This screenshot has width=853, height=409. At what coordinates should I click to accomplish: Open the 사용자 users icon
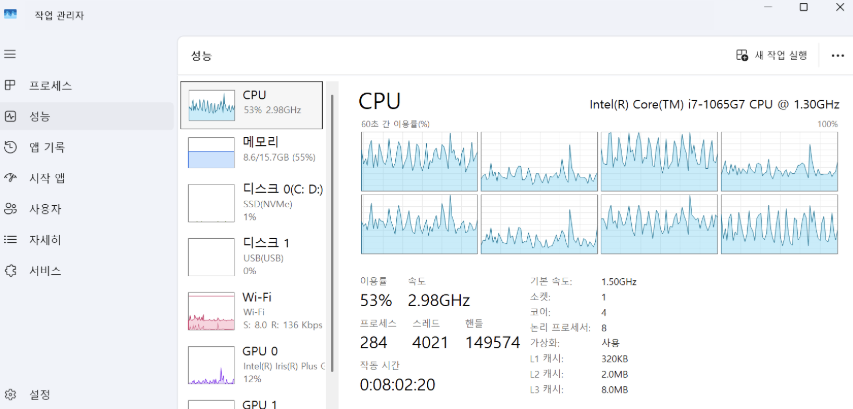click(x=10, y=209)
